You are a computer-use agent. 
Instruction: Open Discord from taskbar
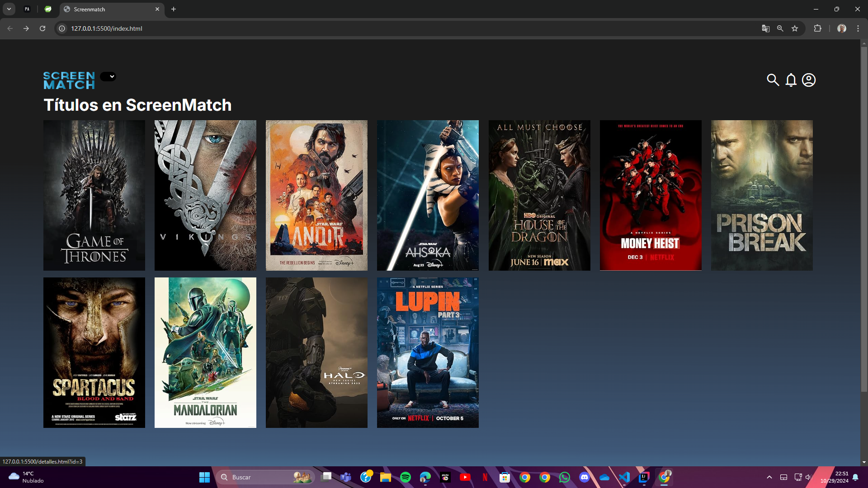(x=585, y=477)
